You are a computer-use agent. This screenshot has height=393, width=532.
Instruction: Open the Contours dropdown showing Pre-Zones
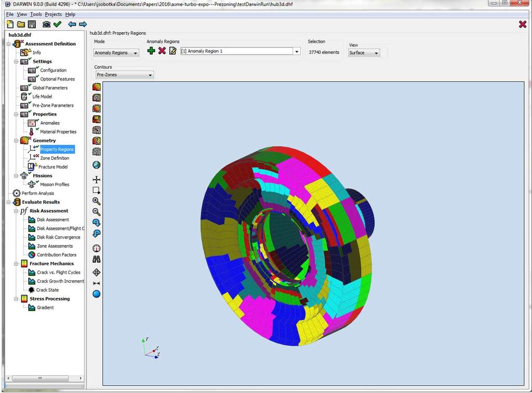124,75
